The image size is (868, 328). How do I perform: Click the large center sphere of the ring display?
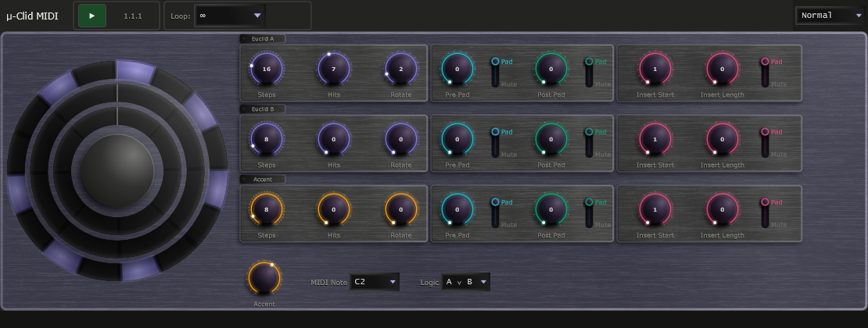pos(117,171)
